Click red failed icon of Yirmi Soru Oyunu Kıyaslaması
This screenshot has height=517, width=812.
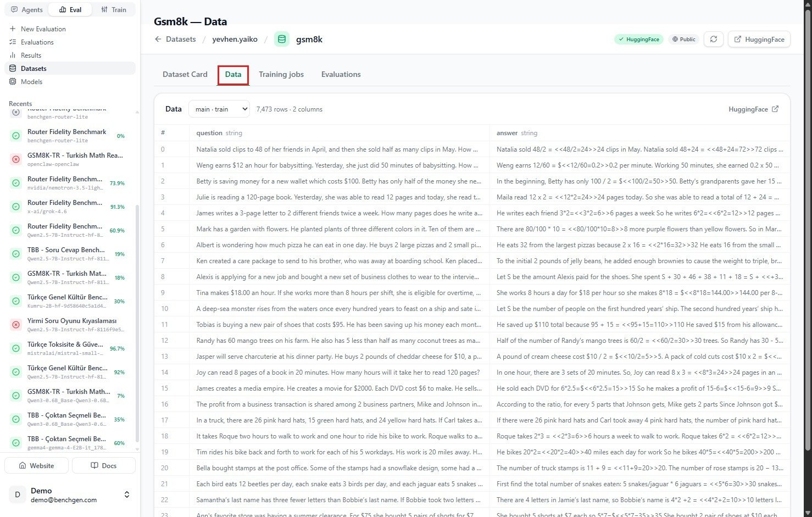16,325
